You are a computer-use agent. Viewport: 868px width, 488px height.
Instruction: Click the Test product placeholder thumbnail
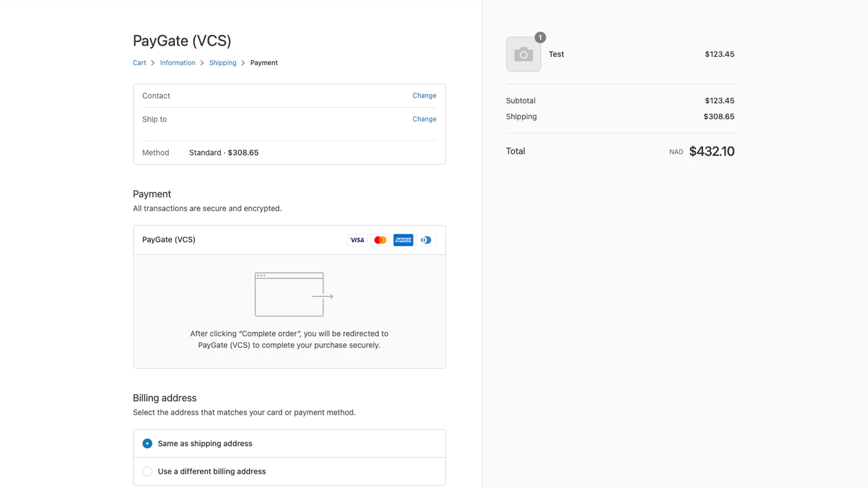524,54
